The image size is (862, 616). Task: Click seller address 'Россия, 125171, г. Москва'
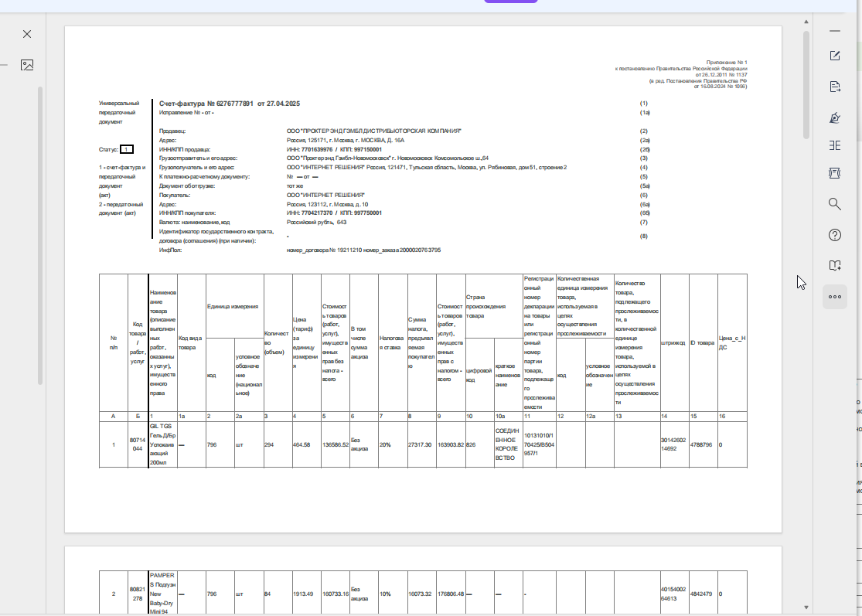[x=321, y=140]
